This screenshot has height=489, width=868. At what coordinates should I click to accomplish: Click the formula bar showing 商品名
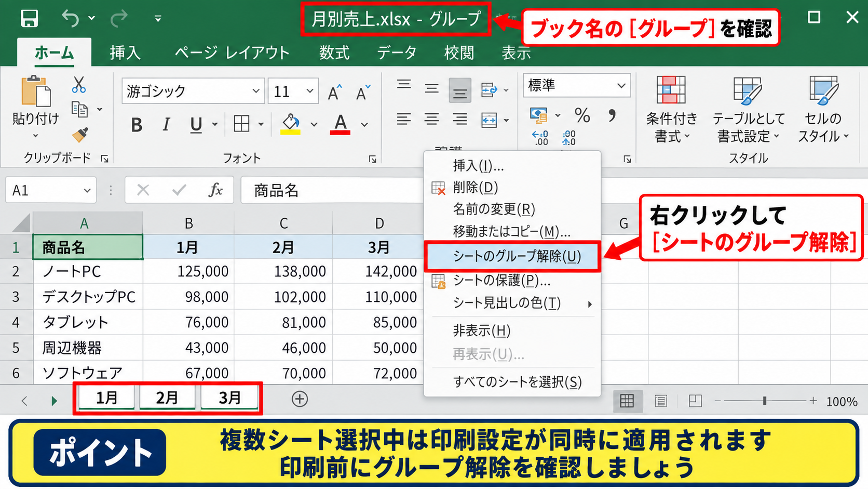(332, 190)
